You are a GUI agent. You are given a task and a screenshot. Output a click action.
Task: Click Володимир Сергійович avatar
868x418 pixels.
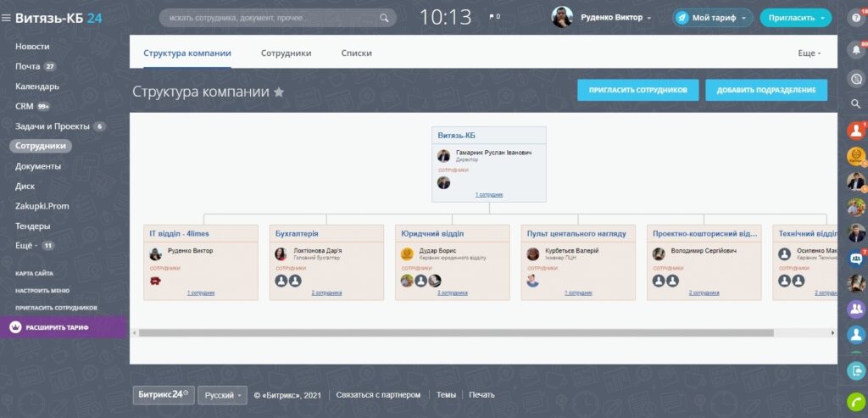tap(658, 254)
